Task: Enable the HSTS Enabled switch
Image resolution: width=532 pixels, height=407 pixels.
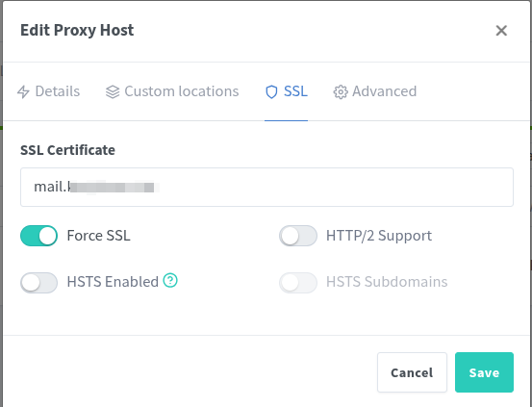Action: pos(38,283)
